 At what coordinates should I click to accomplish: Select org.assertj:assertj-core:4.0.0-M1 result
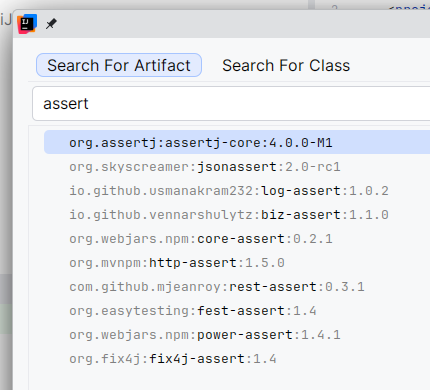click(x=237, y=142)
